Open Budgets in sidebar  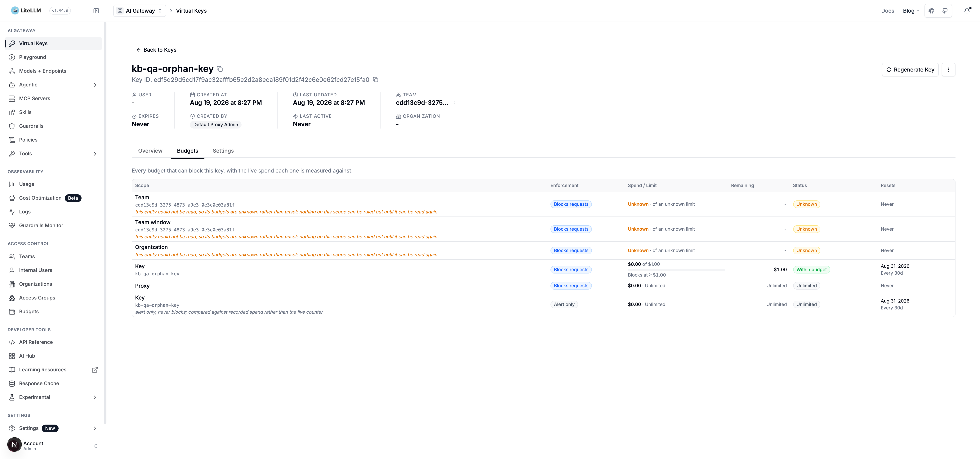53,312
